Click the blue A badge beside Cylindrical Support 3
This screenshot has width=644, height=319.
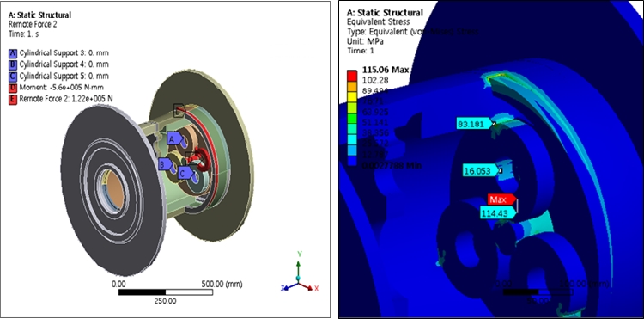point(13,53)
